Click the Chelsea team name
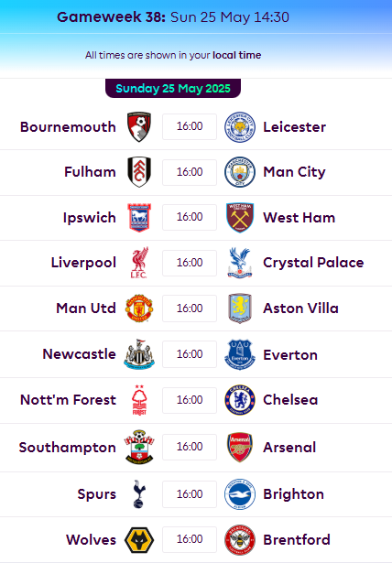 (x=290, y=400)
